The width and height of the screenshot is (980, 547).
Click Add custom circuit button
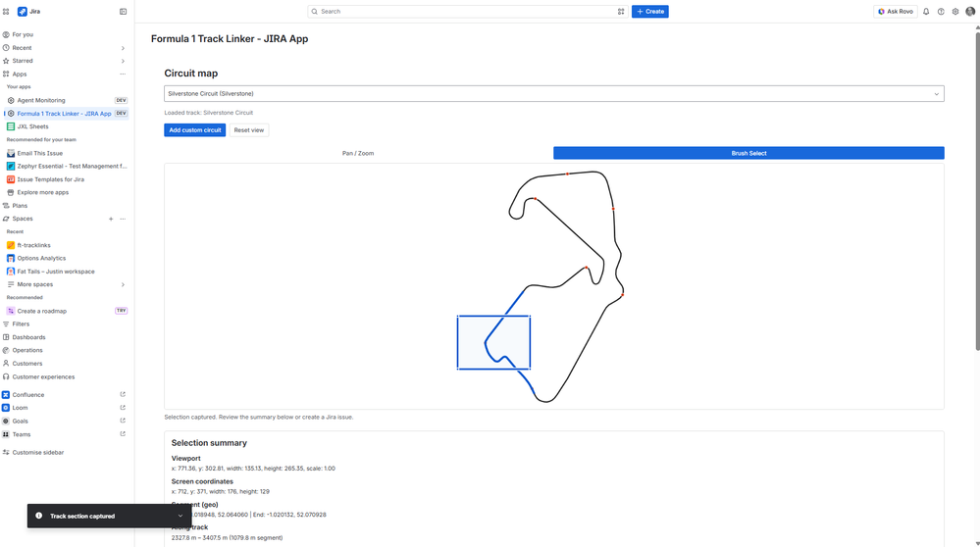tap(195, 129)
